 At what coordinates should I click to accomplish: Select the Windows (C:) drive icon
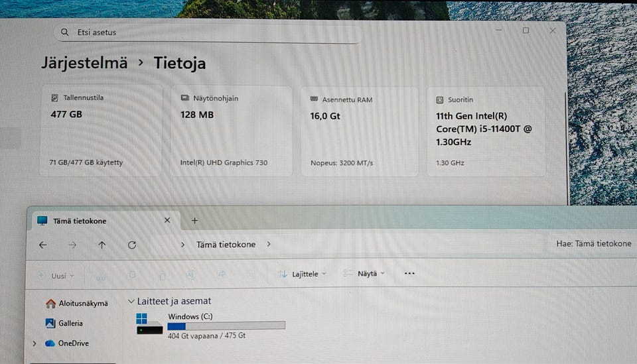(x=149, y=324)
